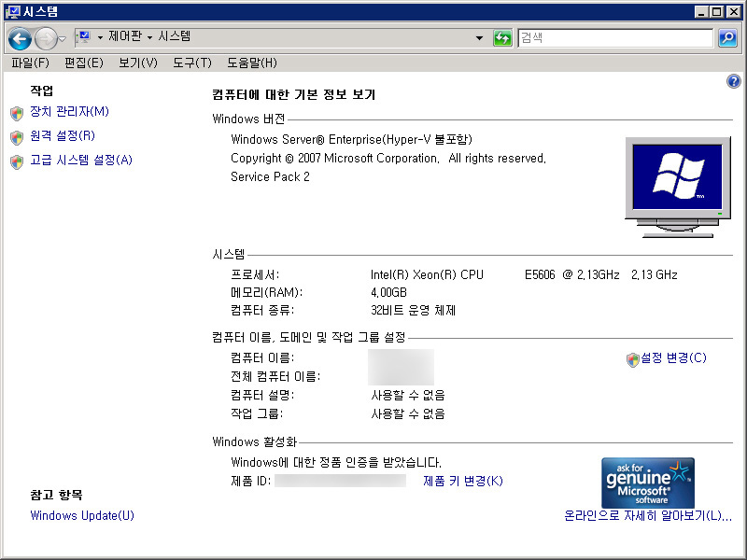Click the 시스템 breadcrumb
Screen dimensions: 747x560
tap(175, 36)
